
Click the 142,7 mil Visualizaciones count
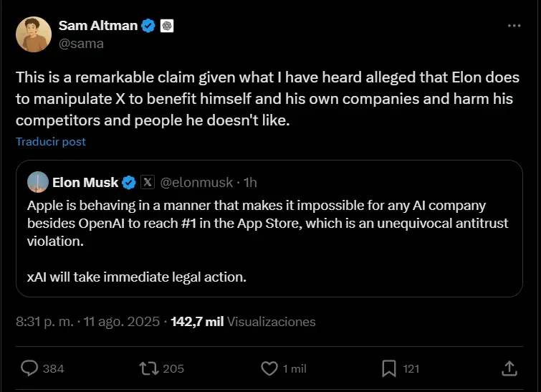pyautogui.click(x=243, y=322)
